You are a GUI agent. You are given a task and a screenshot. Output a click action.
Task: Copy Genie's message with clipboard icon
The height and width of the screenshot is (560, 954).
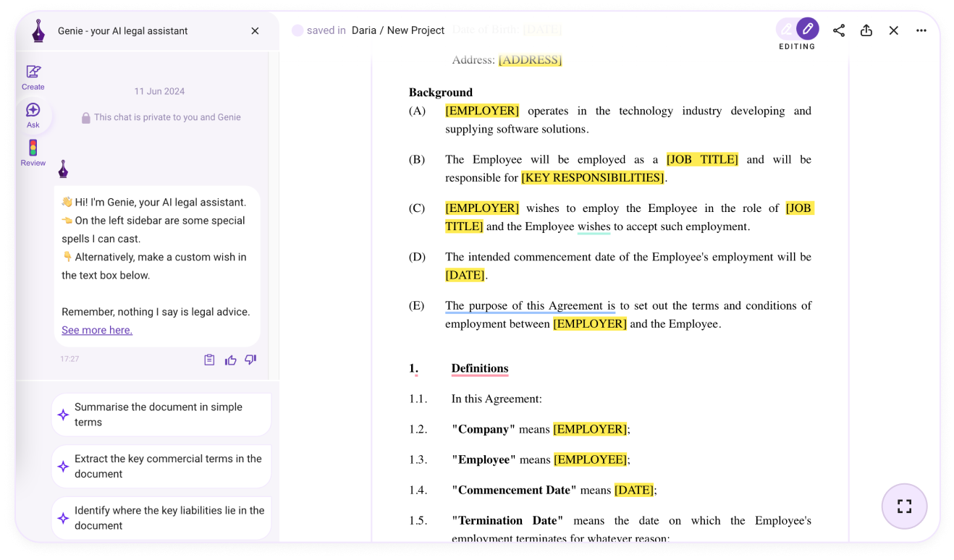209,360
